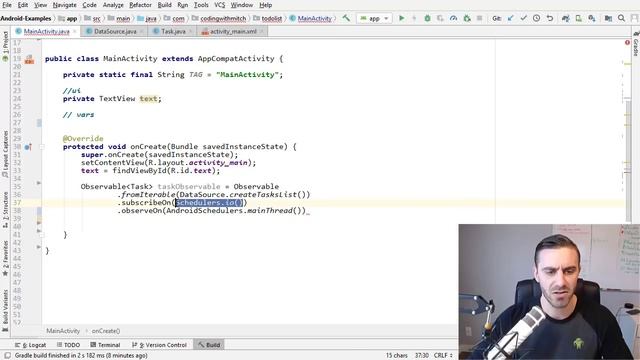Click status bar tool-window toggle square icon
Viewport: 640px width, 360px height.
7,356
